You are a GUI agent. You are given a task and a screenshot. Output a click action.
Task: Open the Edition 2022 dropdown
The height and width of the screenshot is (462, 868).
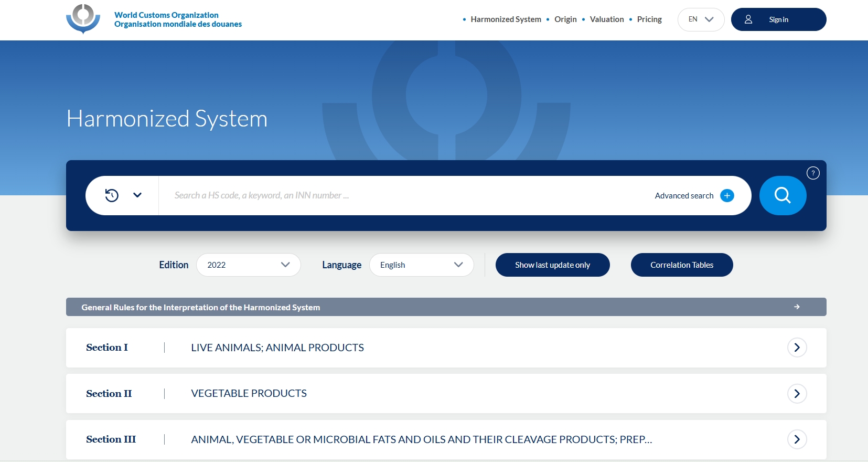(248, 265)
